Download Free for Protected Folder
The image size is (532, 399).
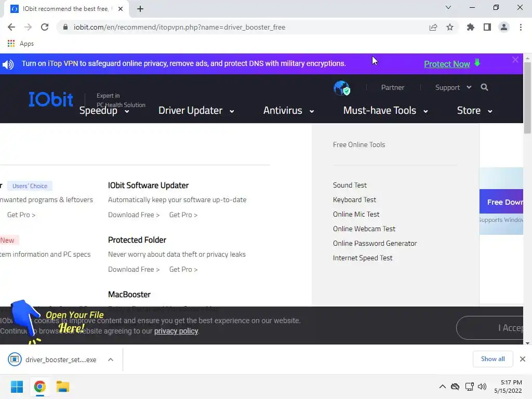point(134,270)
